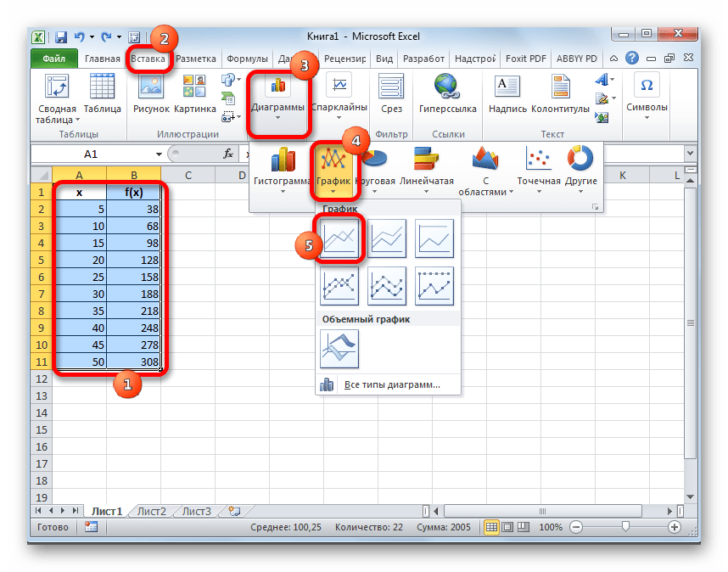Choose the Точечная scatter chart type
The width and height of the screenshot is (728, 572).
[539, 170]
